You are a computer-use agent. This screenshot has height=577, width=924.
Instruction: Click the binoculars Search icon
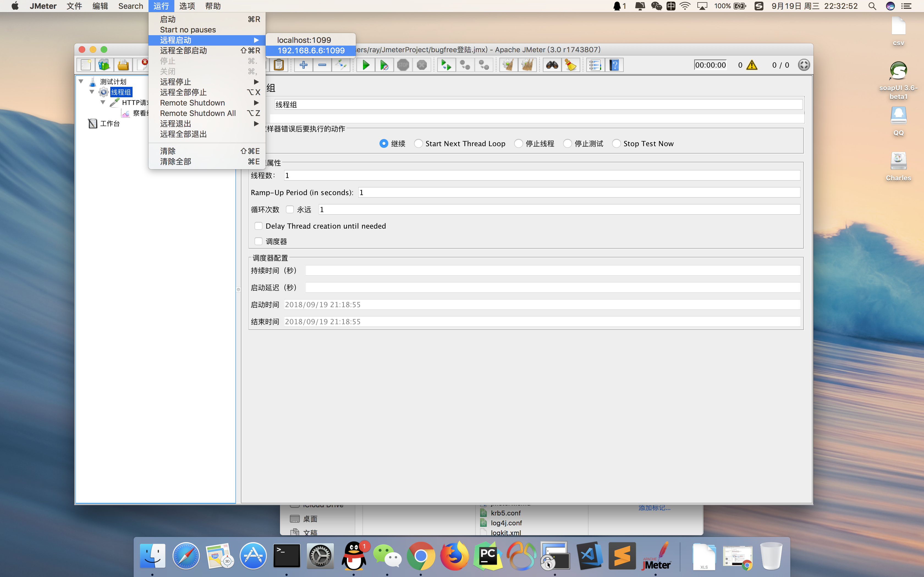click(552, 65)
